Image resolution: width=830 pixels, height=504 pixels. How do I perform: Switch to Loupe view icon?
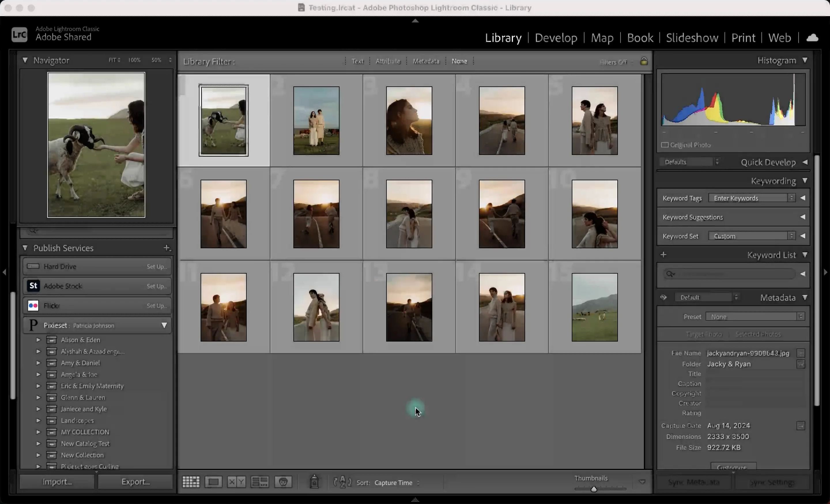pyautogui.click(x=213, y=482)
